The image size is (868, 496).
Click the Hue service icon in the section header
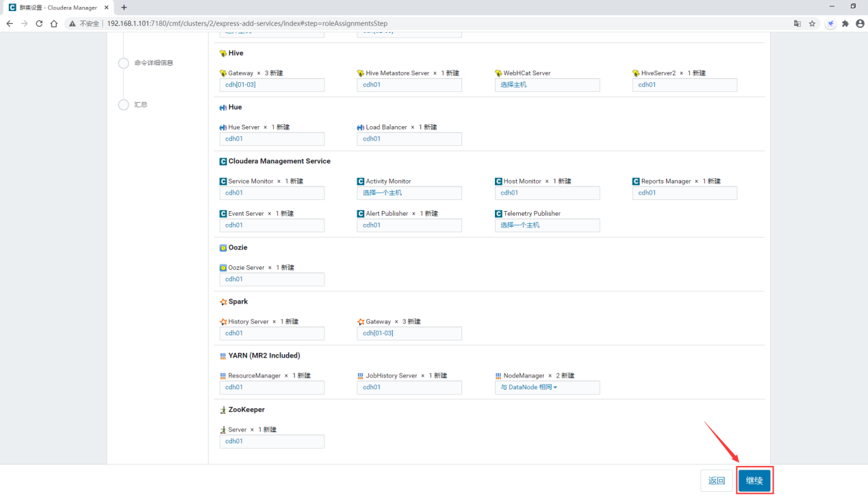click(223, 108)
